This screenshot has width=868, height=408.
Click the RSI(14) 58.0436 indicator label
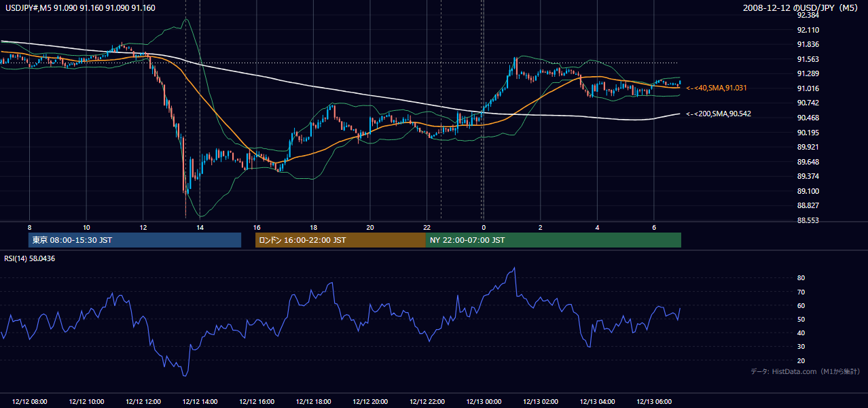click(x=30, y=258)
